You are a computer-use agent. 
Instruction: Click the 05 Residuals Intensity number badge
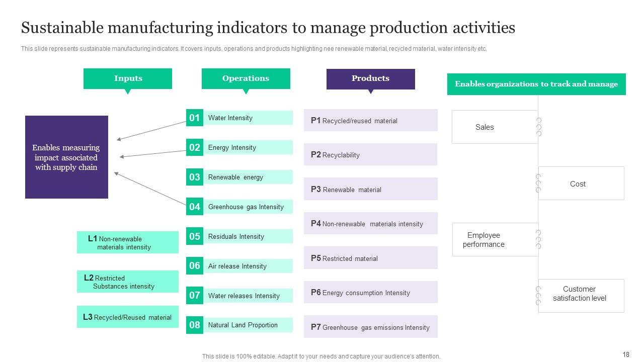(195, 236)
